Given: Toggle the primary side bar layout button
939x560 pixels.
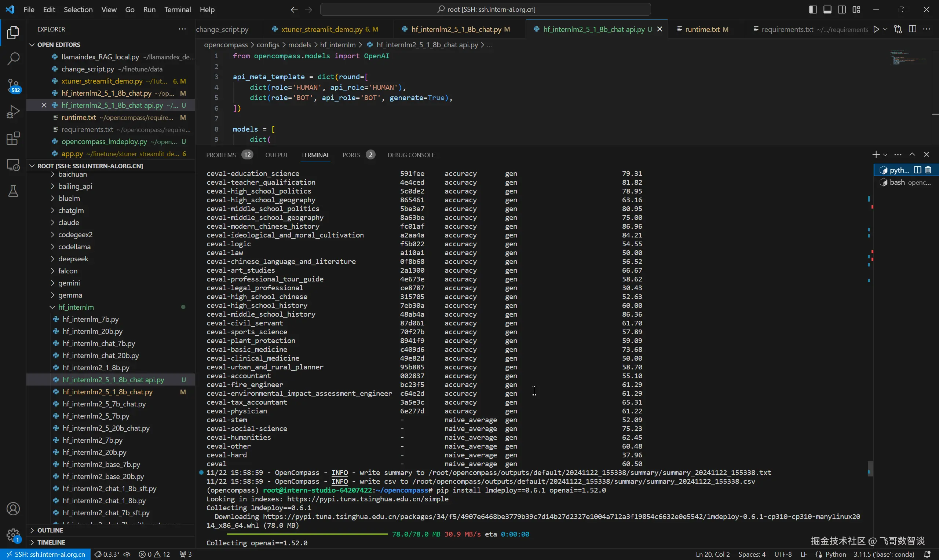Looking at the screenshot, I should coord(813,10).
